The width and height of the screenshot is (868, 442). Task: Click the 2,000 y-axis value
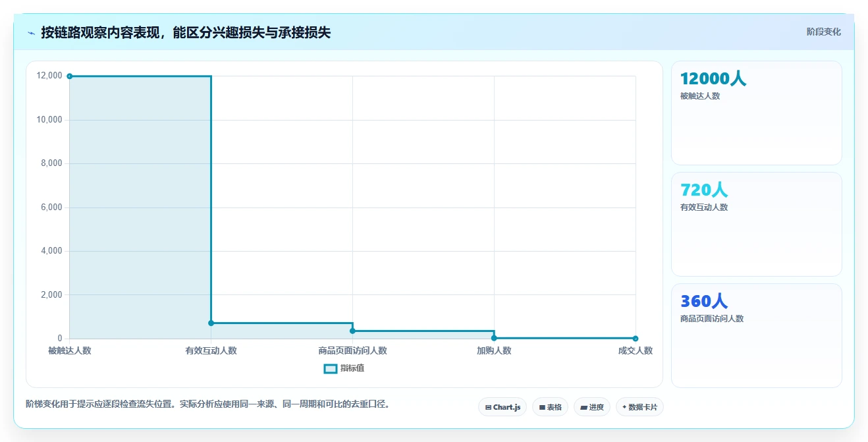pos(52,295)
